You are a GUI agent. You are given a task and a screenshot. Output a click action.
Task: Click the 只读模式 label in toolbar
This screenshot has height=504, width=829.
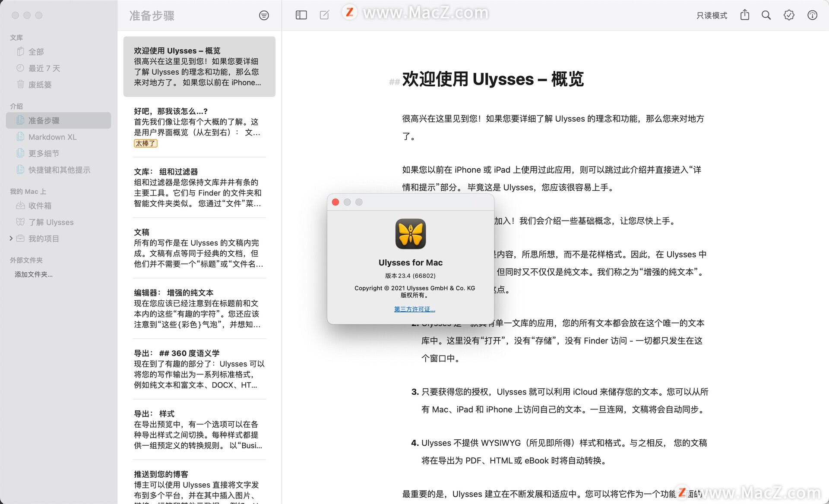(712, 16)
